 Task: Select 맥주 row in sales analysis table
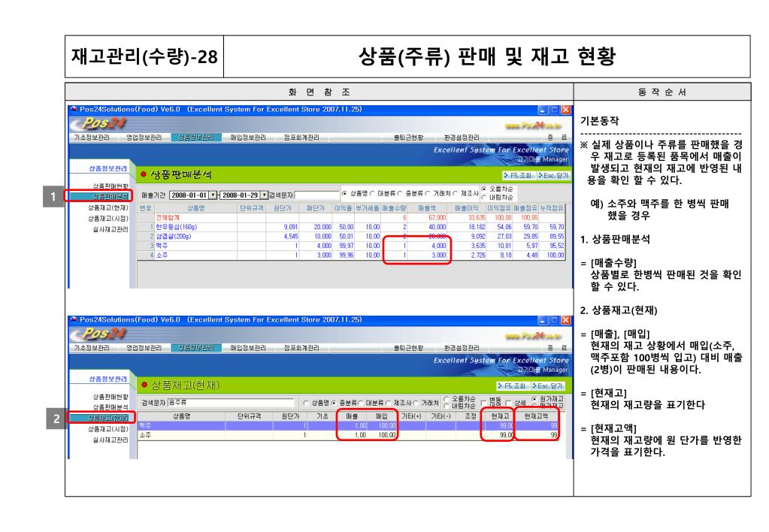coord(351,246)
